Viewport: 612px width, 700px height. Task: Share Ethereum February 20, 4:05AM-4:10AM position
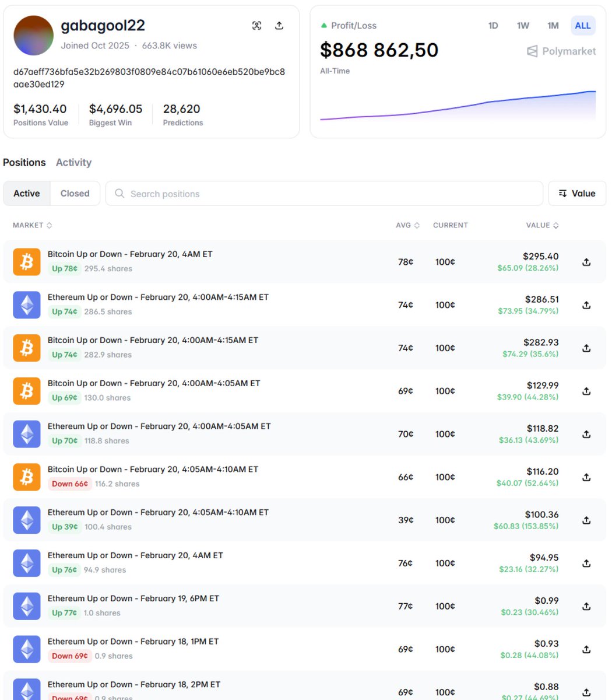point(586,520)
